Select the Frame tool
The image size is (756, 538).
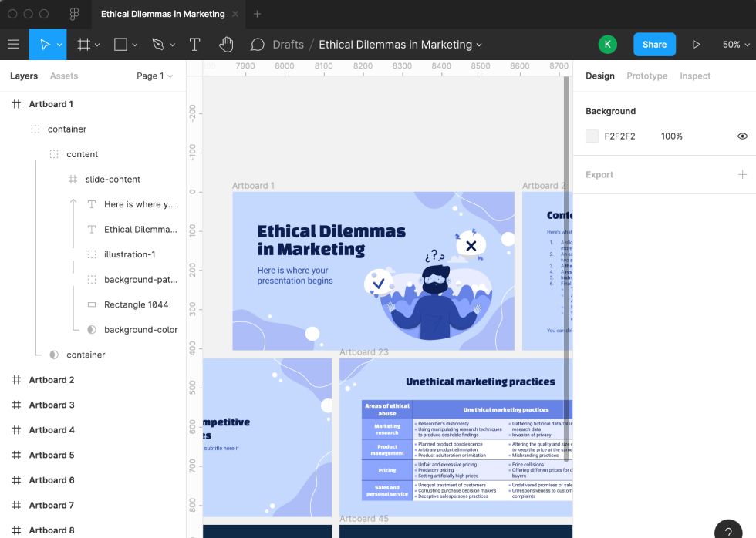(x=83, y=45)
